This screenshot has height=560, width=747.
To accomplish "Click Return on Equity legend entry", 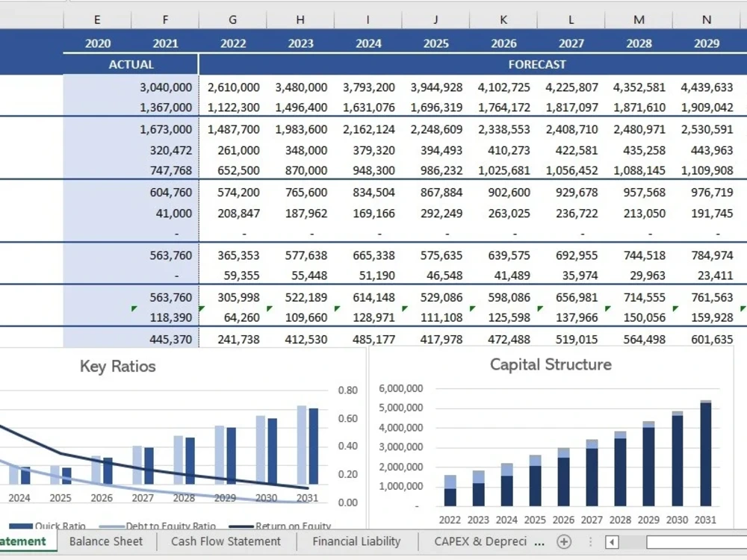I will 280,526.
